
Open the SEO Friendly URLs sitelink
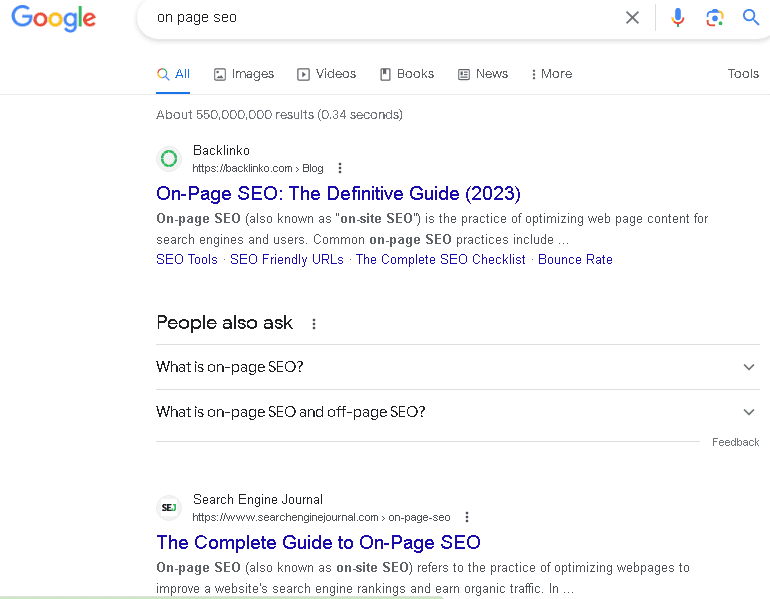click(x=287, y=259)
